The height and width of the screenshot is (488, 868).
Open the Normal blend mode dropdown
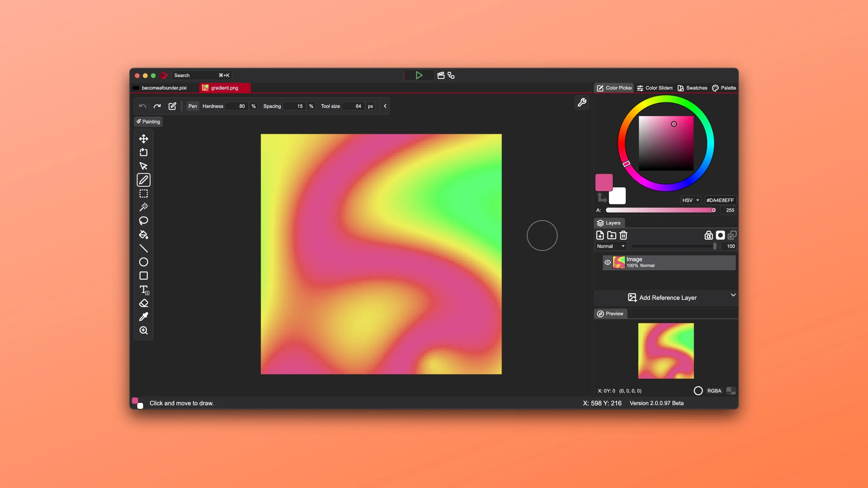pyautogui.click(x=611, y=246)
